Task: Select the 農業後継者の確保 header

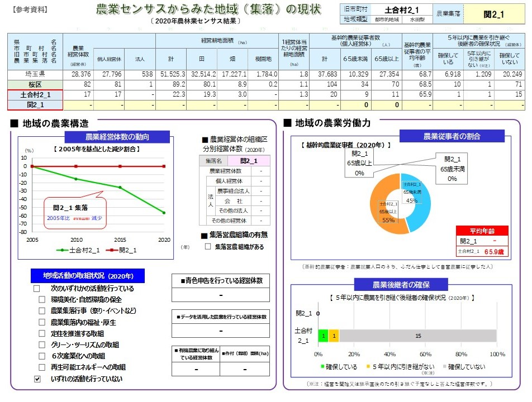Action: click(401, 284)
